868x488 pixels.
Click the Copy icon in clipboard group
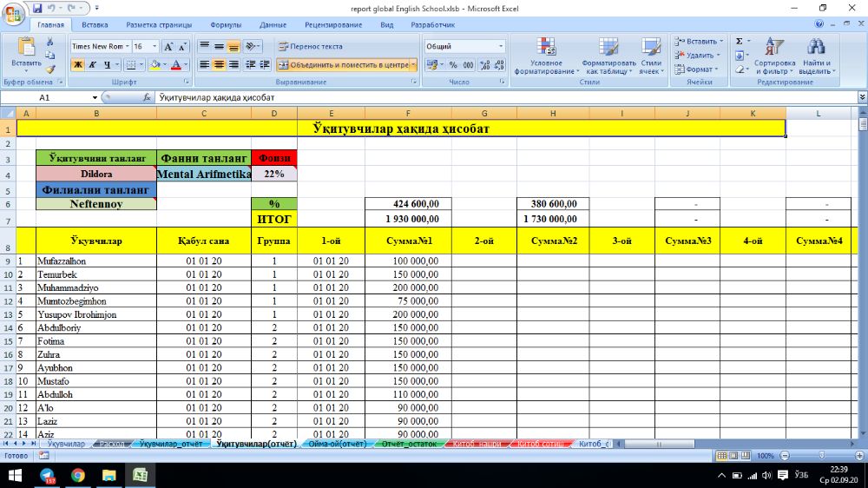tap(49, 56)
